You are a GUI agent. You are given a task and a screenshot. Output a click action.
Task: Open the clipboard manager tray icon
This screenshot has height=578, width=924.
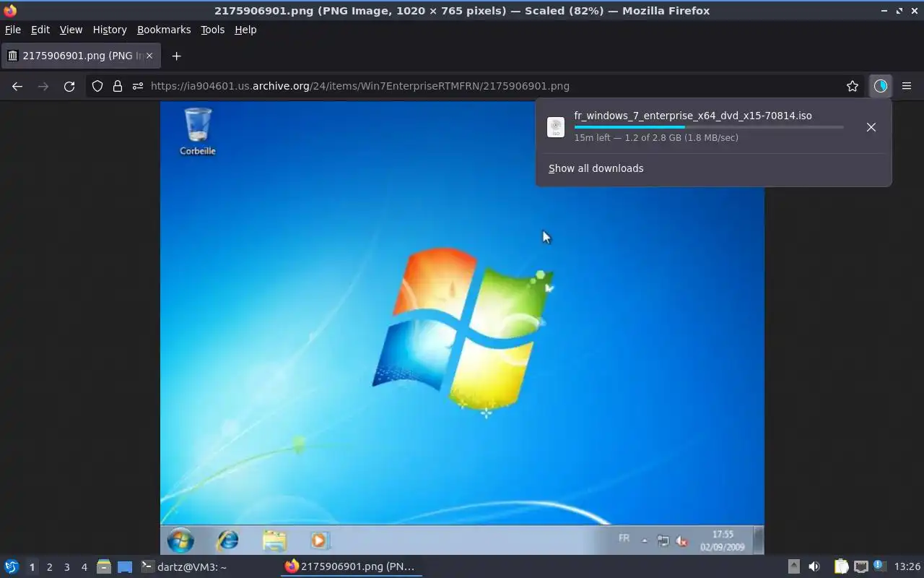pos(841,567)
